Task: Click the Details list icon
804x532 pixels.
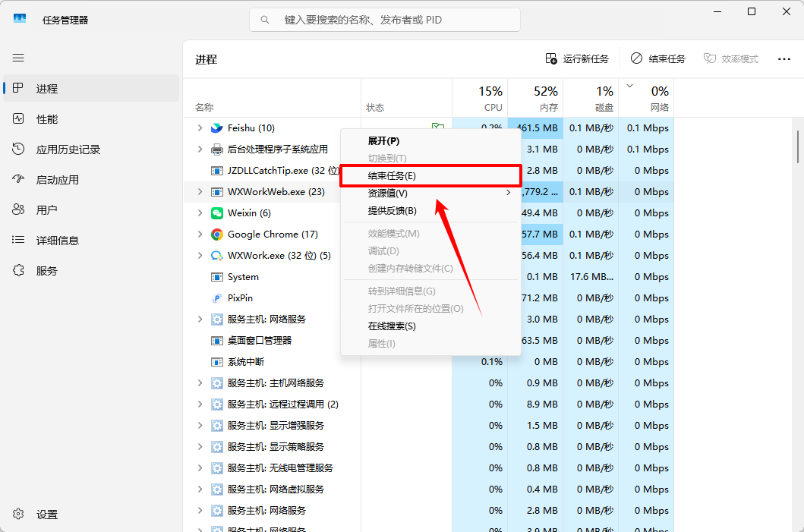Action: pos(18,240)
